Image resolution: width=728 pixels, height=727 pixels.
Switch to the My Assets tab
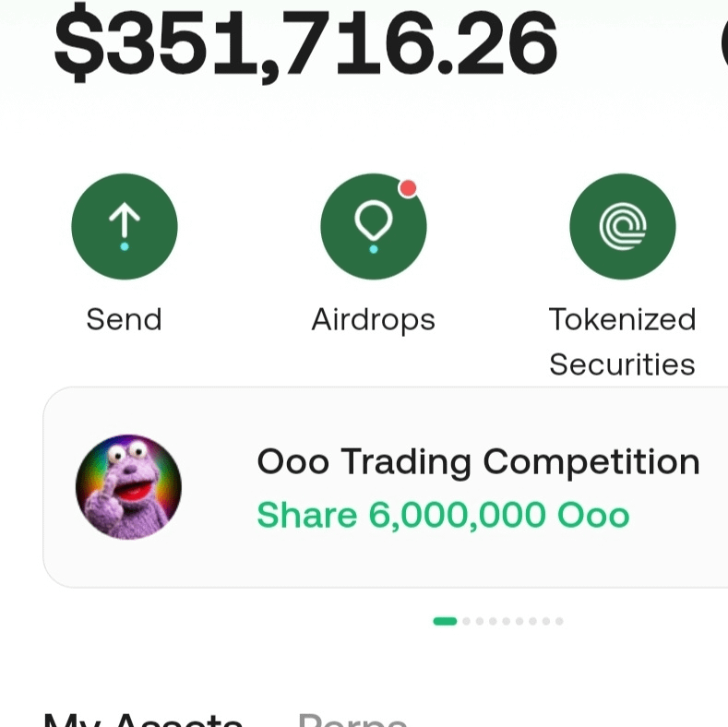tap(143, 720)
